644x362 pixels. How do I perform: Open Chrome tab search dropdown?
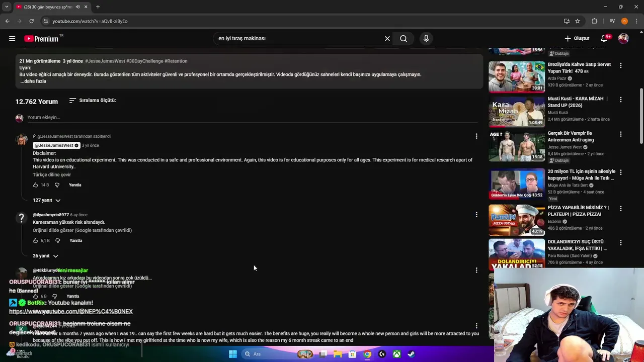[7, 7]
